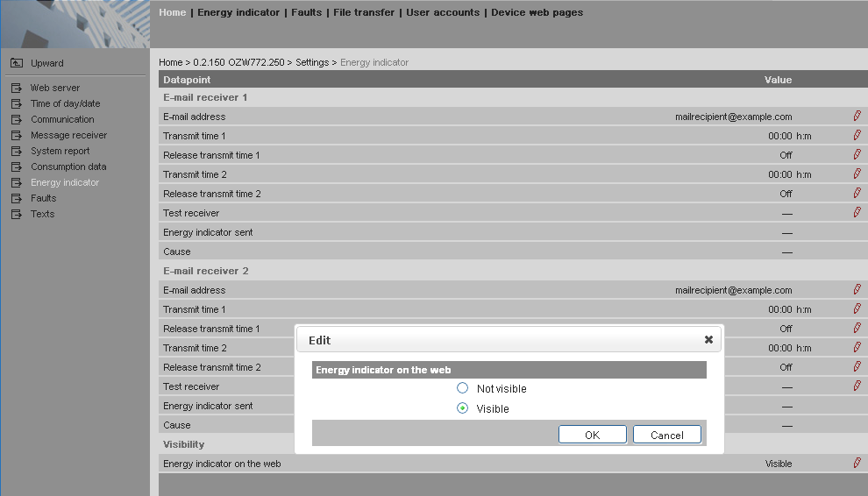Open Energy indicator top menu item
Viewport: 868px width, 496px height.
click(238, 12)
